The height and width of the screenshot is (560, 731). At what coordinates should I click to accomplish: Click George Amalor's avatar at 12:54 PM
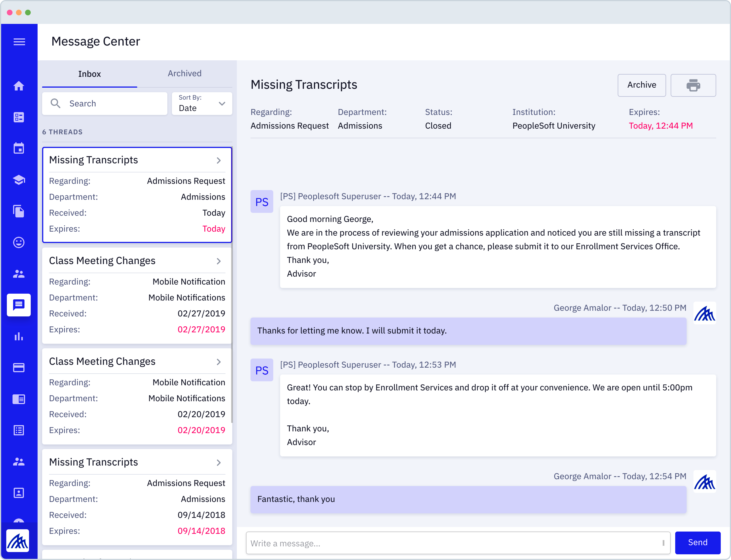(705, 481)
